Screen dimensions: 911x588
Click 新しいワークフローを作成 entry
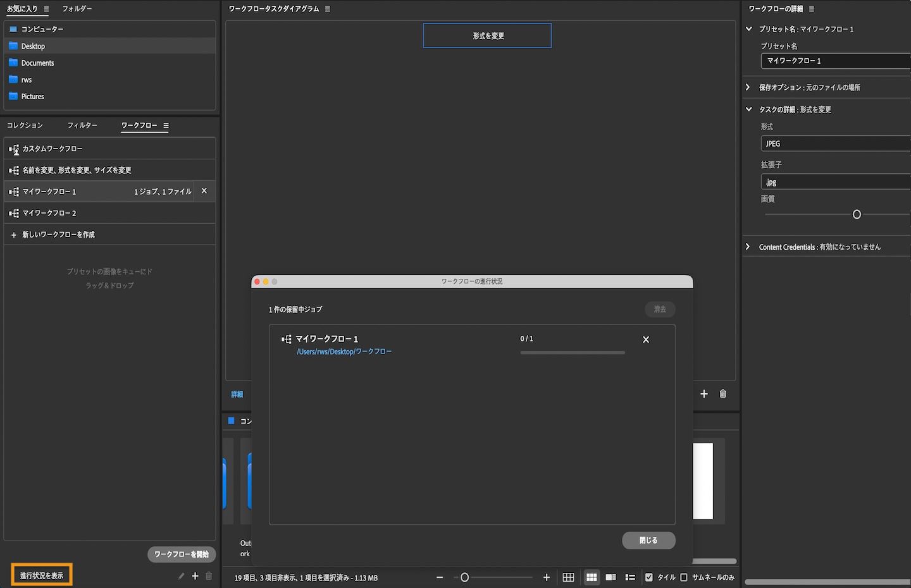pyautogui.click(x=109, y=235)
